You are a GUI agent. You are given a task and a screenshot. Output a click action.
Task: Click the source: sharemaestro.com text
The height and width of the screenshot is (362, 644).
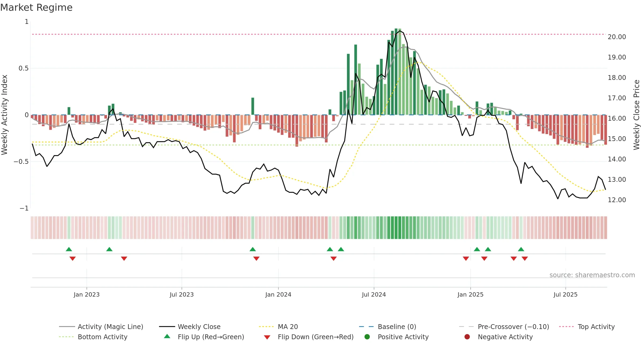click(x=592, y=275)
